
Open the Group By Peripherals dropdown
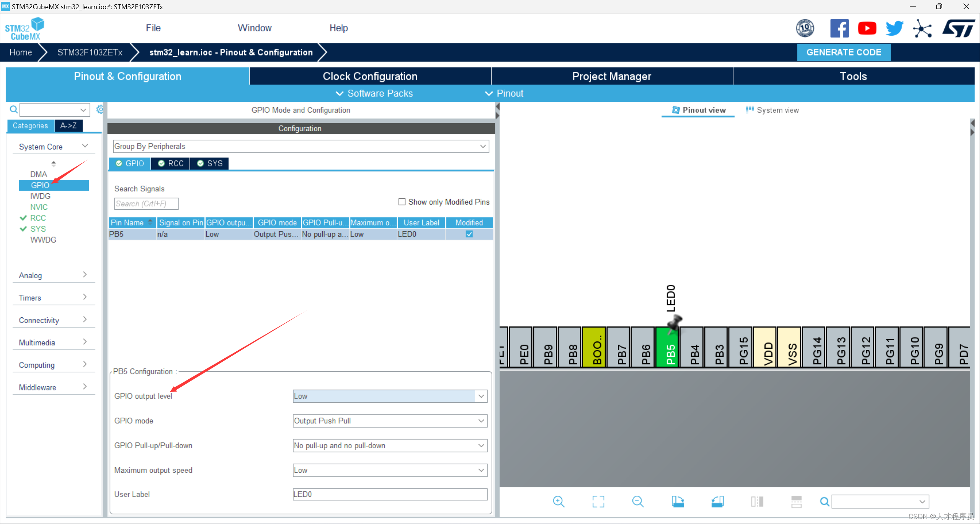point(301,146)
